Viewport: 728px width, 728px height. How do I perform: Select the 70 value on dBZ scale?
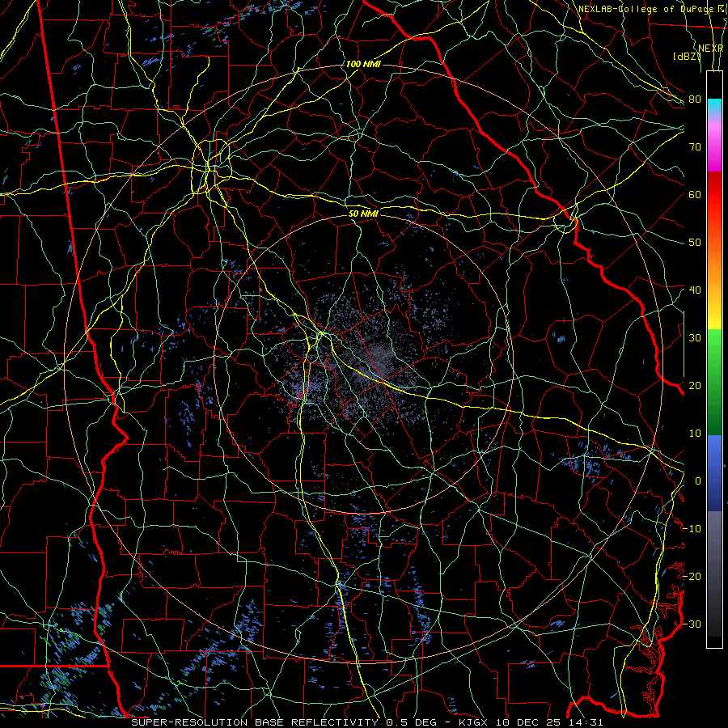(x=695, y=146)
